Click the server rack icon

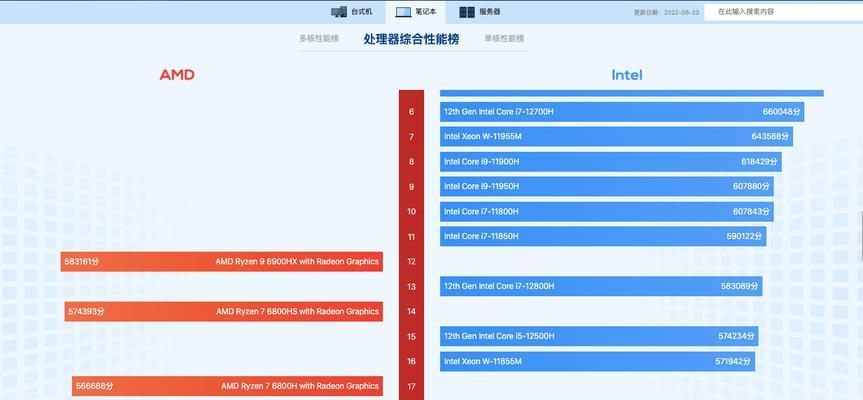(x=467, y=12)
